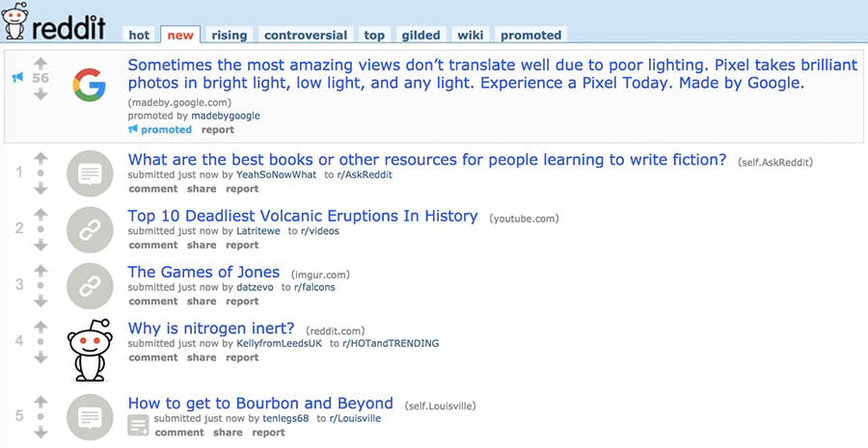868x448 pixels.
Task: Open the controversial tab
Action: click(x=305, y=35)
